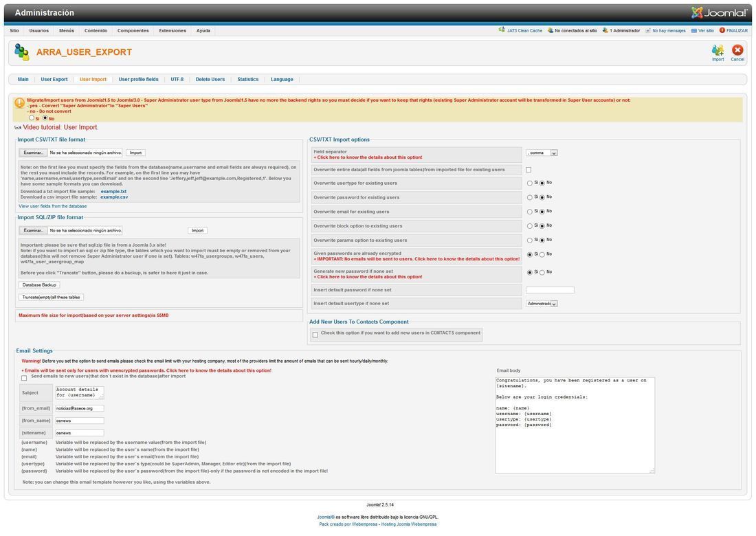Open the Usuarios menu
The height and width of the screenshot is (536, 756).
click(39, 30)
